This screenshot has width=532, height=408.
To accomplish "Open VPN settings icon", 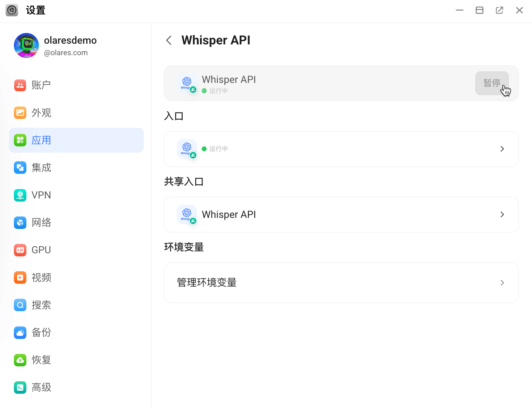I will pyautogui.click(x=20, y=195).
